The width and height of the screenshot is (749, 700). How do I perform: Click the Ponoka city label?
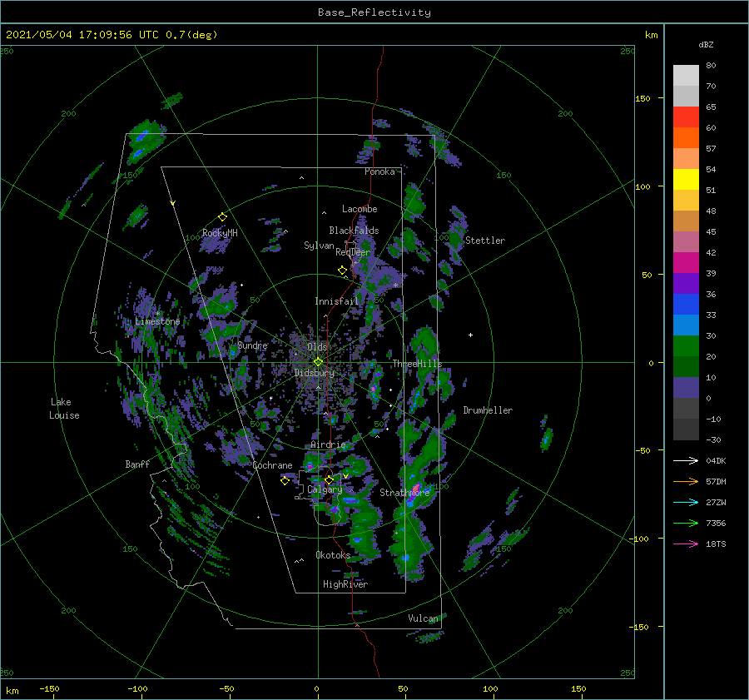tap(379, 171)
